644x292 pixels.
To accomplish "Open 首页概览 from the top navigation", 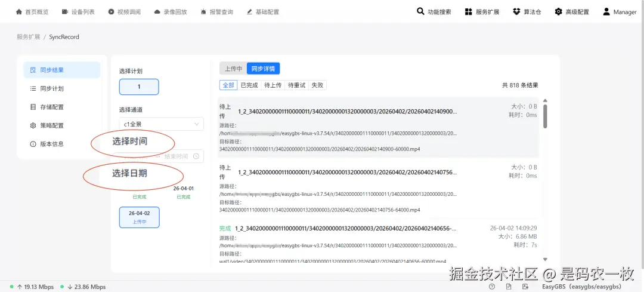I will [32, 12].
